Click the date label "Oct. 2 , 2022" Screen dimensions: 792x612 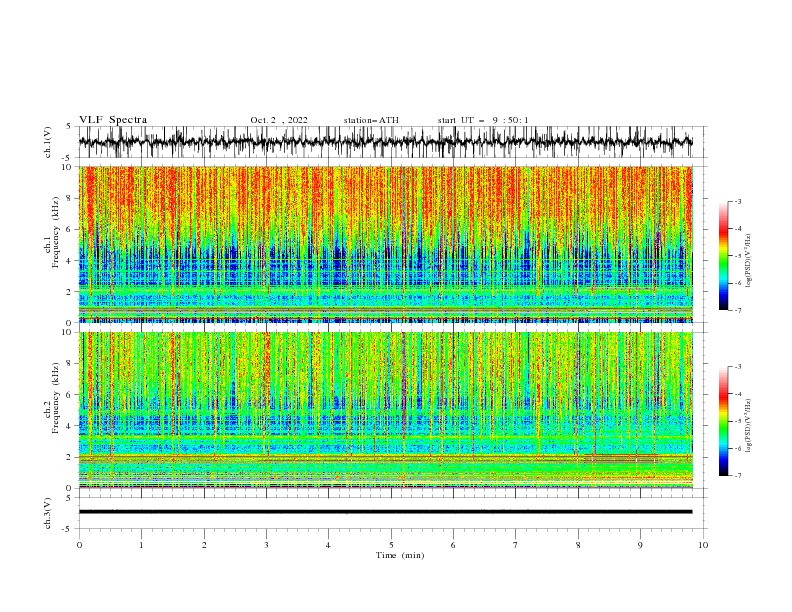click(x=279, y=120)
